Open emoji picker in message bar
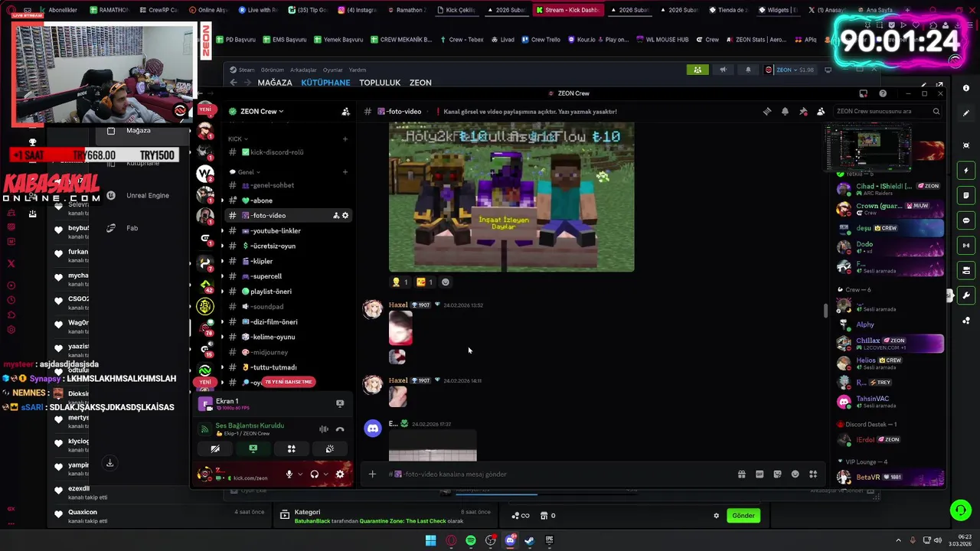 click(x=795, y=474)
